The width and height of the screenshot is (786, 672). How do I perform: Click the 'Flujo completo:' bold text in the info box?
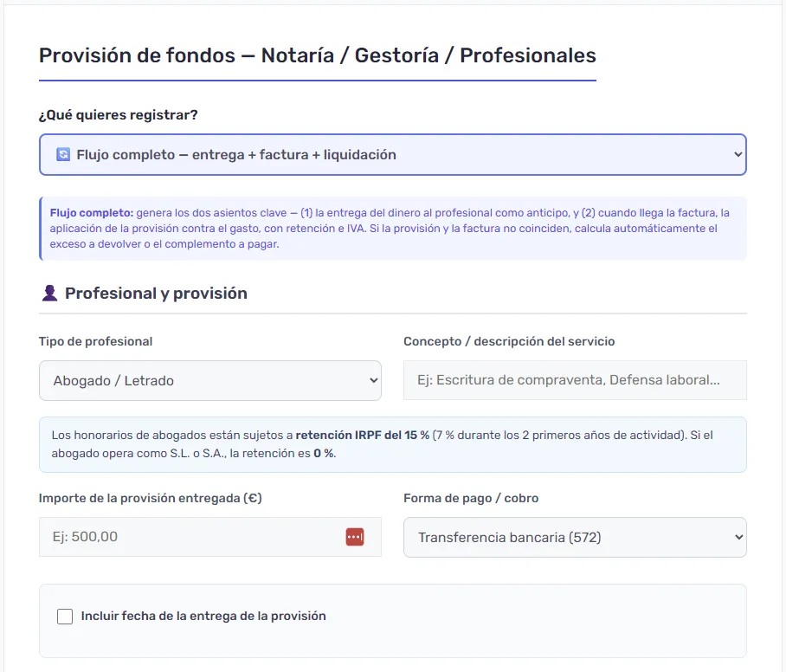(91, 213)
